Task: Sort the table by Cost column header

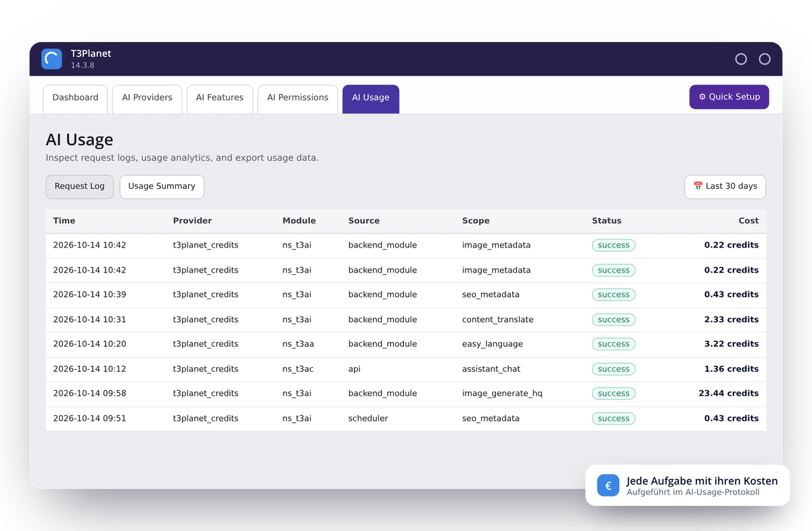Action: click(x=748, y=221)
